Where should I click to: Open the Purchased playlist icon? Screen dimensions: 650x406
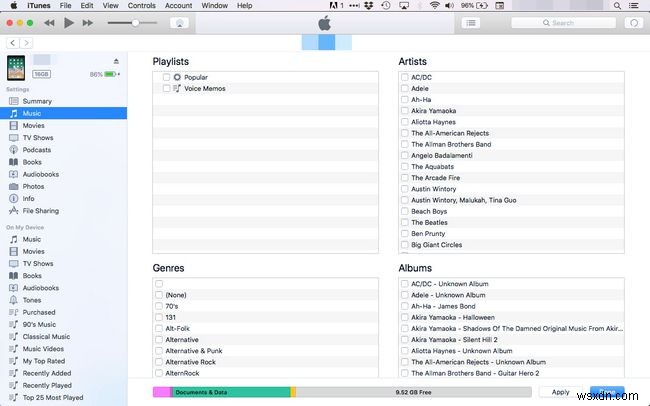coord(14,312)
